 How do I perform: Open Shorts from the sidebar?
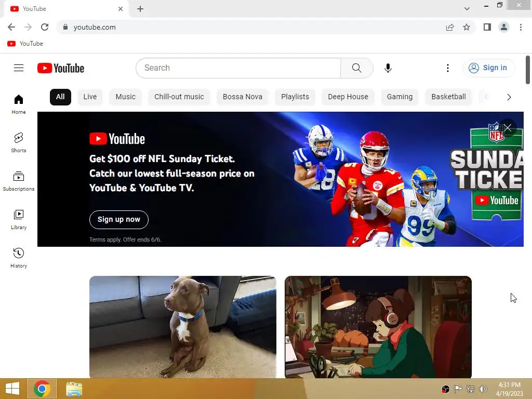click(x=19, y=142)
